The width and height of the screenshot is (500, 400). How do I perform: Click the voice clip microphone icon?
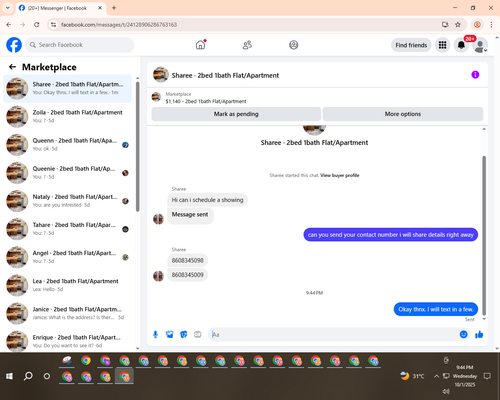coord(155,334)
